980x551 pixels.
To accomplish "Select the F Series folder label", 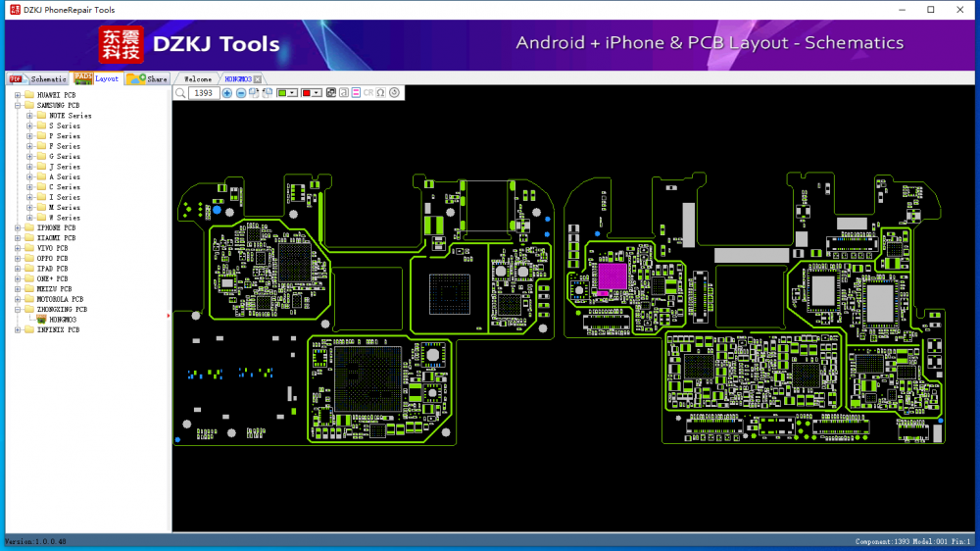I will pos(65,146).
